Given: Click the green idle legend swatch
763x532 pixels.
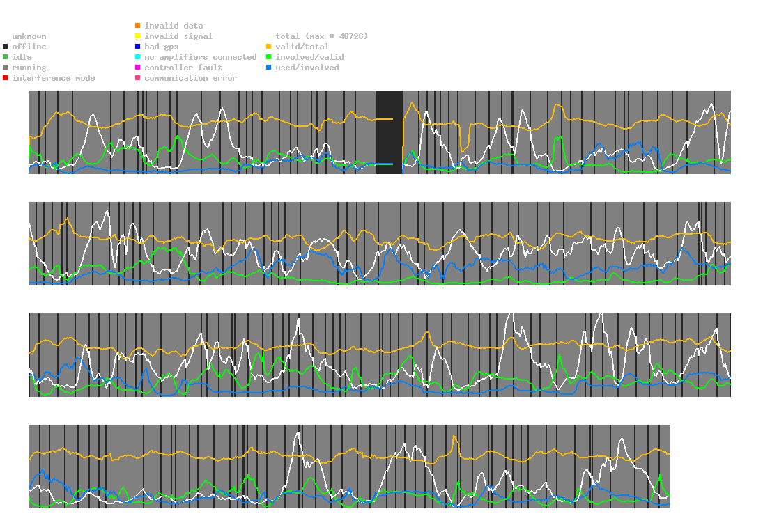Looking at the screenshot, I should click(6, 57).
